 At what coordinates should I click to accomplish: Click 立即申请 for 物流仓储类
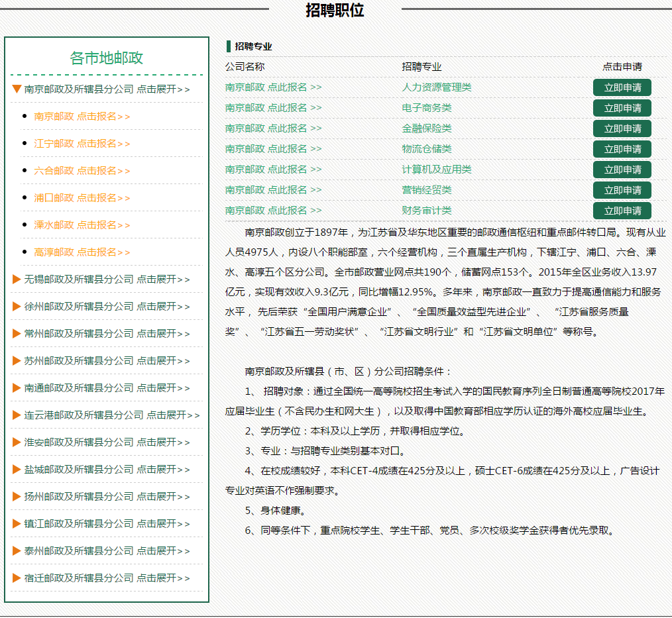click(x=622, y=149)
